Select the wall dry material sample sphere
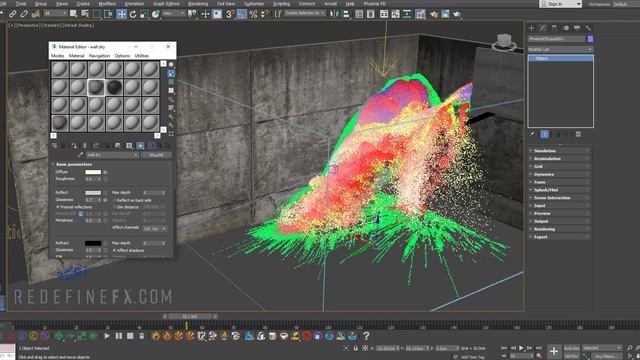 coord(96,87)
